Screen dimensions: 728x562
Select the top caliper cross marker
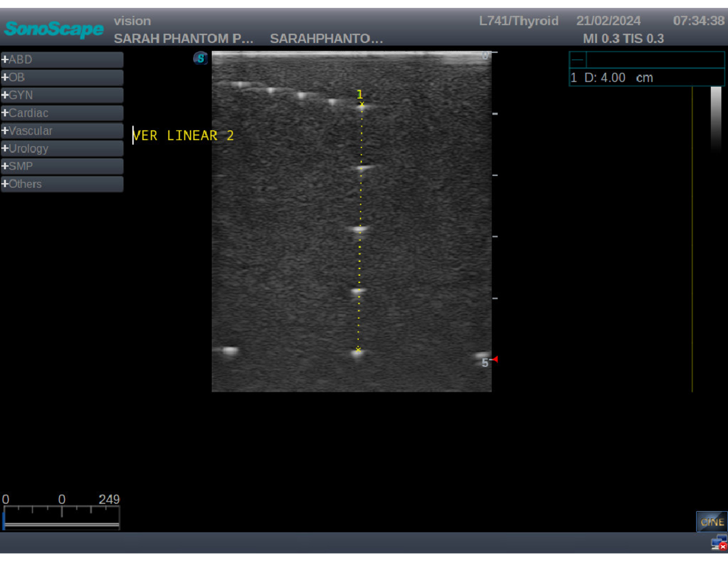[x=362, y=105]
